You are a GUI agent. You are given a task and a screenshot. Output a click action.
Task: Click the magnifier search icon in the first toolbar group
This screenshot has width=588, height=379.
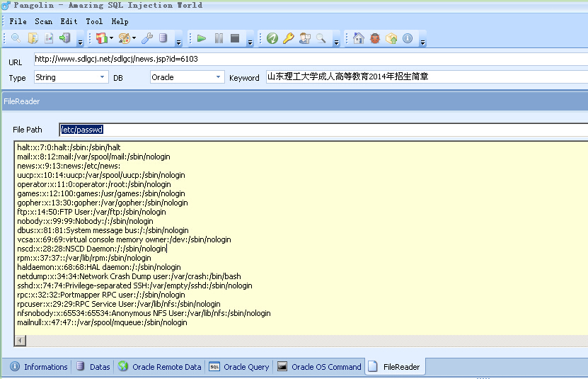[x=16, y=38]
